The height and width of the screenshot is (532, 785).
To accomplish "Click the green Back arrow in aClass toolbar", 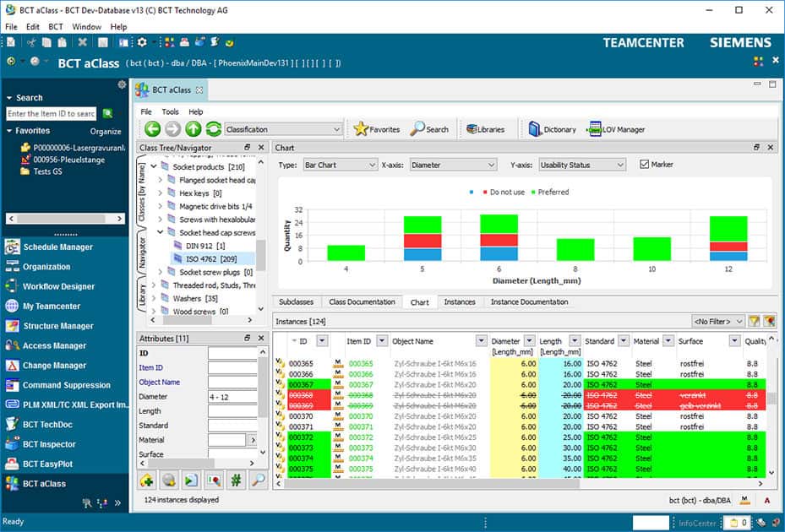I will click(152, 129).
